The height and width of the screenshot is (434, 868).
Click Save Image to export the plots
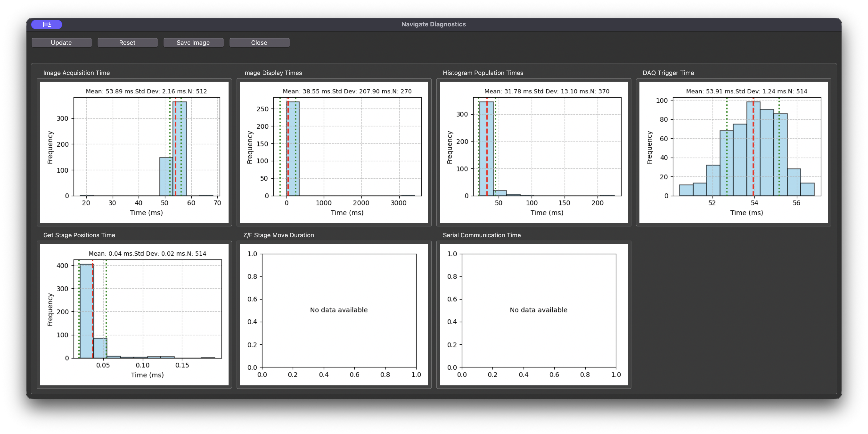point(193,42)
